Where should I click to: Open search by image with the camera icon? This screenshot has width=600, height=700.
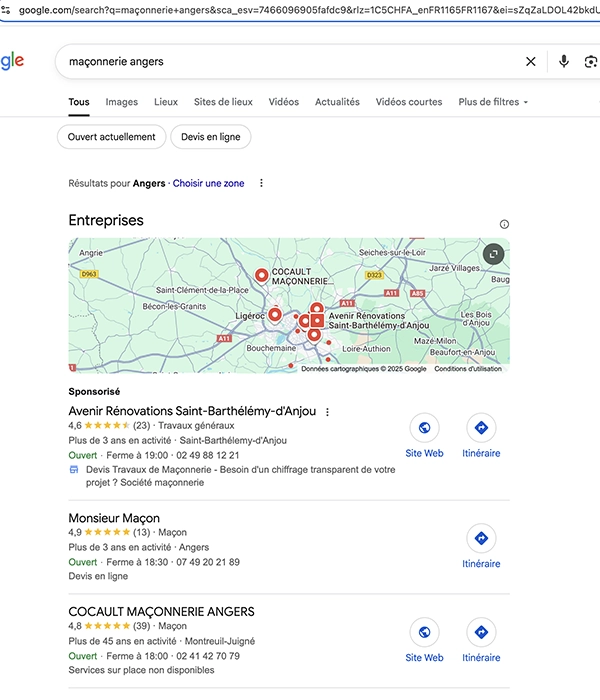tap(592, 62)
